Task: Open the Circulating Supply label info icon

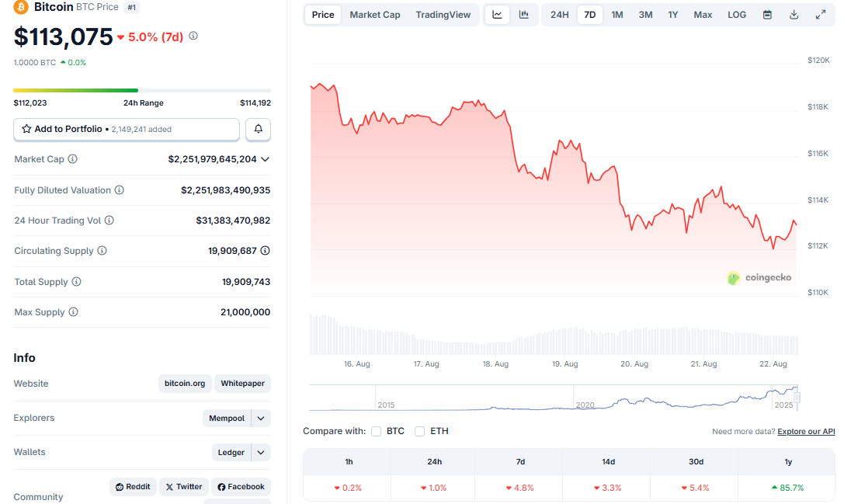Action: click(102, 251)
